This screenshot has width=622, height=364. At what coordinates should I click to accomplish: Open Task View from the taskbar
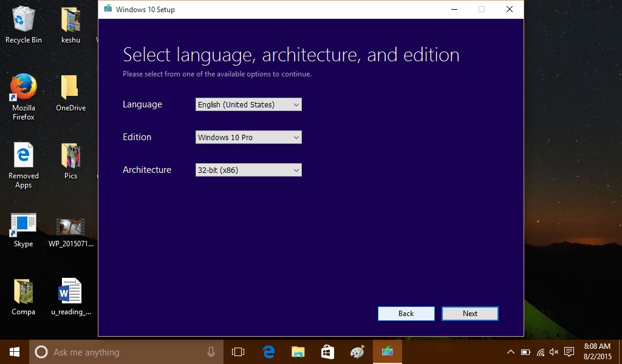click(x=238, y=352)
